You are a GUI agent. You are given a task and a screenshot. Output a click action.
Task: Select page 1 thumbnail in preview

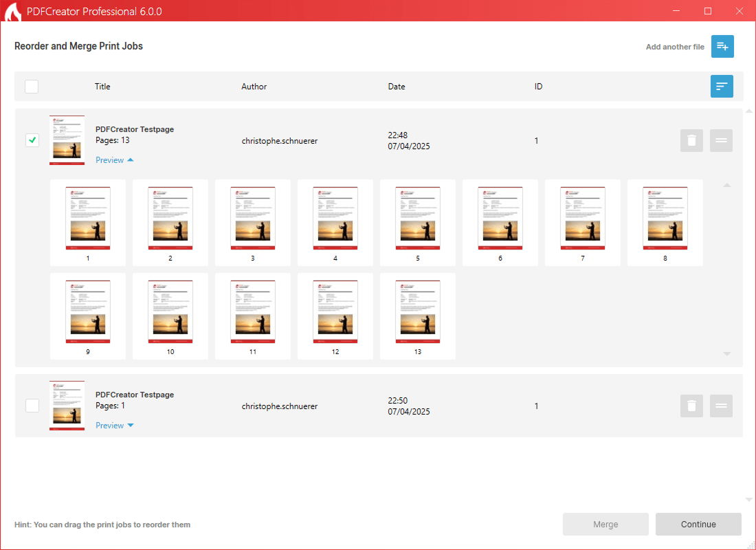[x=88, y=223]
